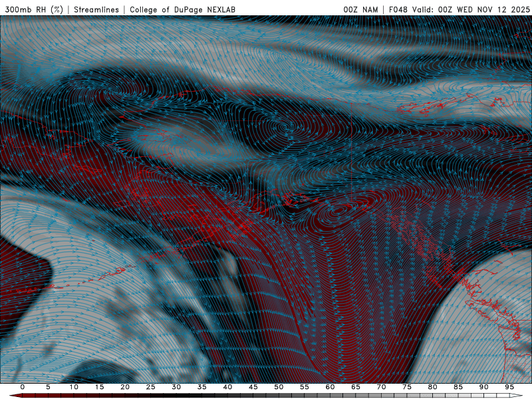The width and height of the screenshot is (532, 399).
Task: Click the "55" label on the color scale
Action: [x=305, y=387]
